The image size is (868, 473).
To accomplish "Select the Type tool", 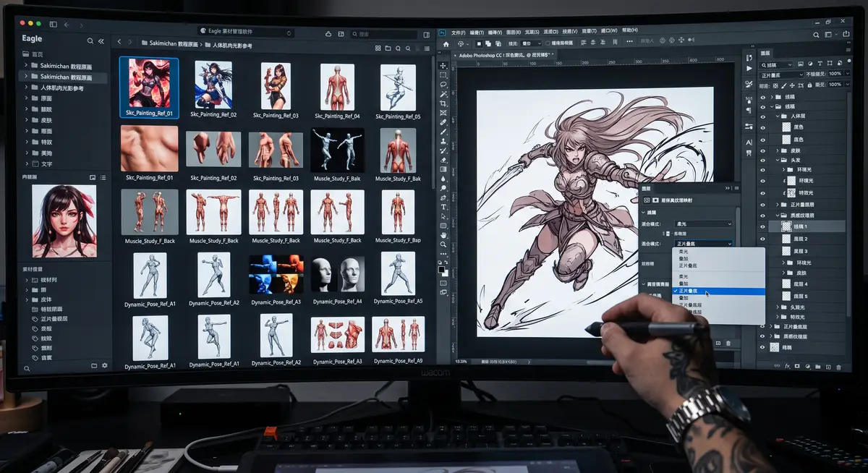I will coord(443,207).
